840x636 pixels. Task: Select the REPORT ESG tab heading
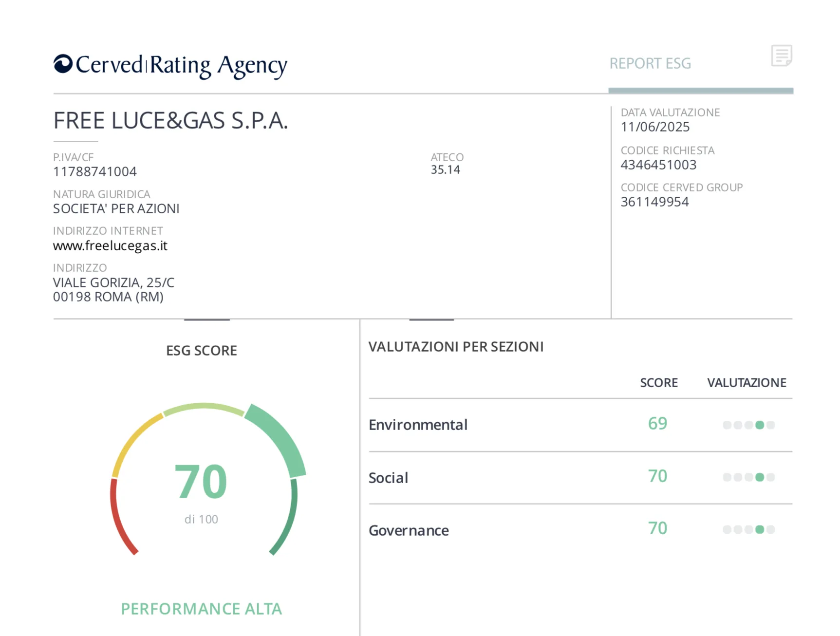click(650, 63)
